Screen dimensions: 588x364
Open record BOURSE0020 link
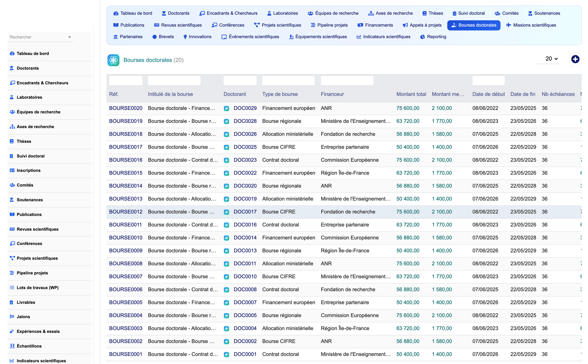(126, 108)
